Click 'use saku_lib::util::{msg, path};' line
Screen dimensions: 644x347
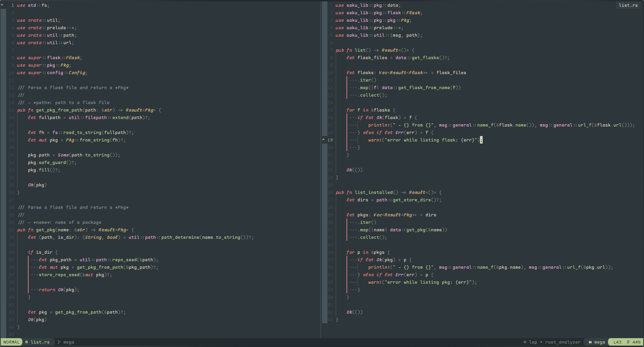click(x=379, y=35)
